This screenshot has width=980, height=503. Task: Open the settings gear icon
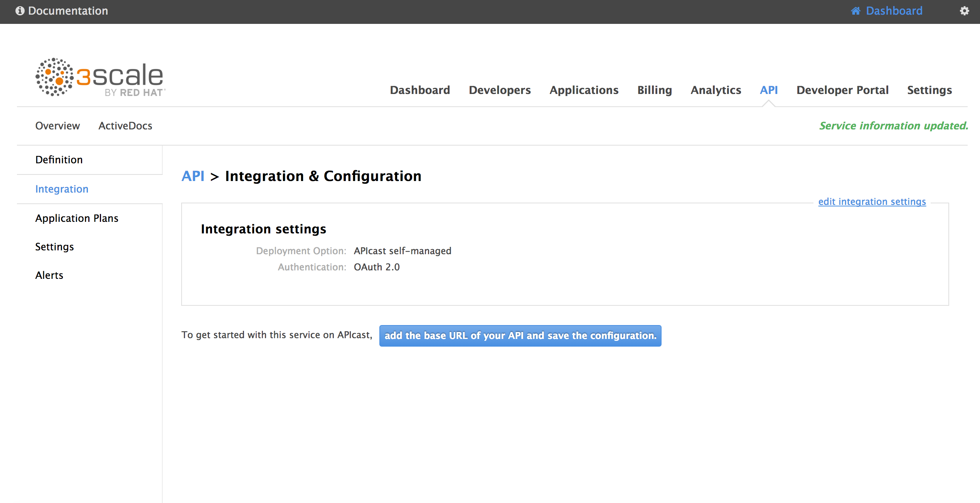964,11
